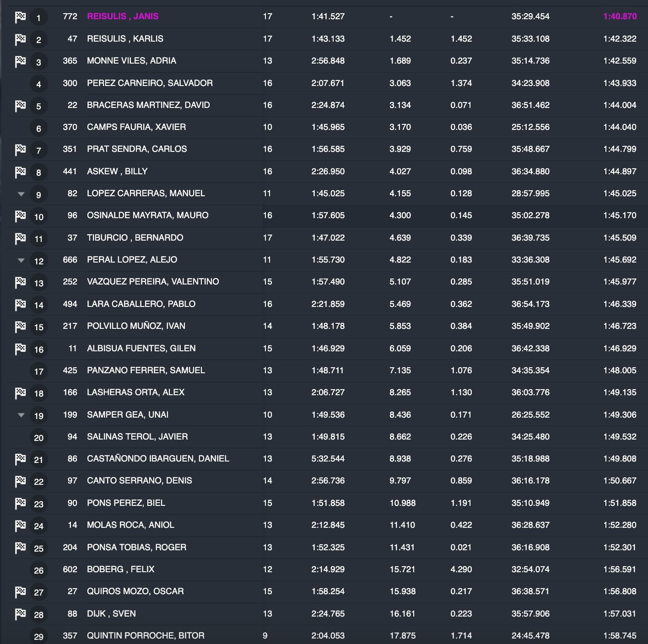This screenshot has width=648, height=644.
Task: Click the checkered flag for Karlis Reisulis
Action: [20, 39]
